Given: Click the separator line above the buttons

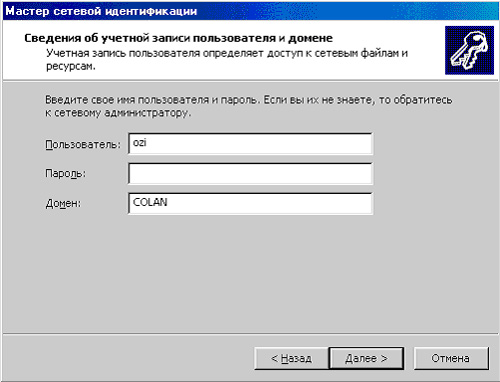Looking at the screenshot, I should point(250,333).
